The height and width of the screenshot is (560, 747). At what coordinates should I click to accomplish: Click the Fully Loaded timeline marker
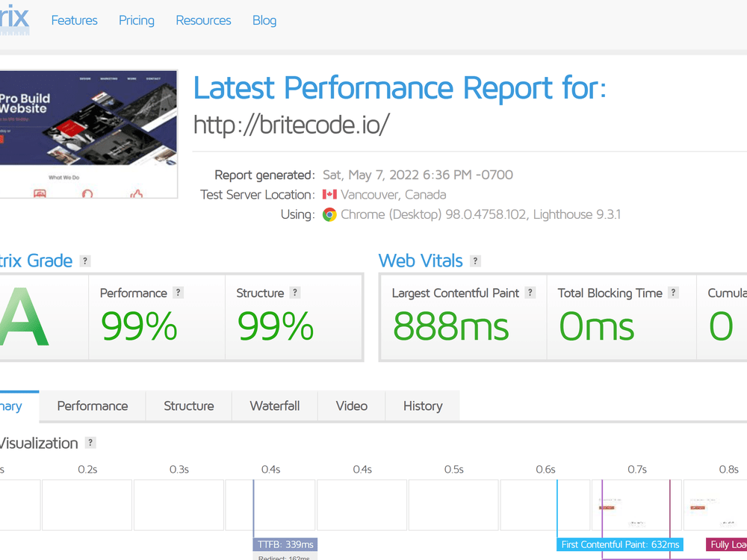click(x=727, y=544)
